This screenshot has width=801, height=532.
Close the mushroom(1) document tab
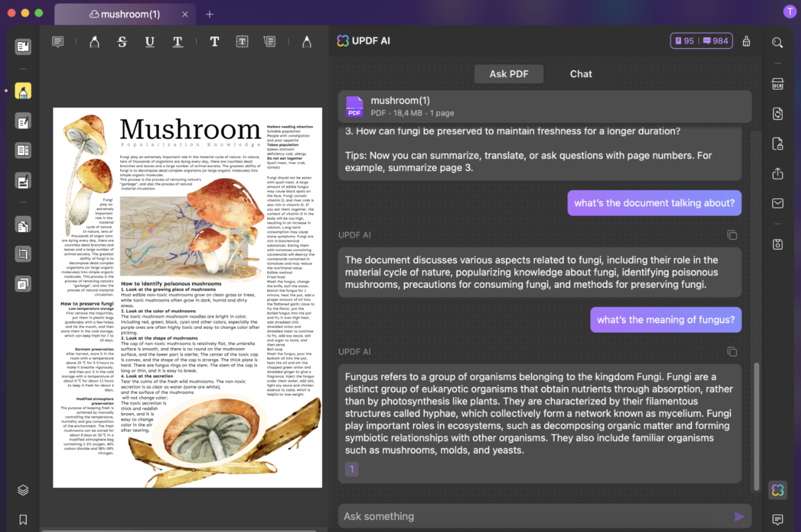[x=185, y=14]
